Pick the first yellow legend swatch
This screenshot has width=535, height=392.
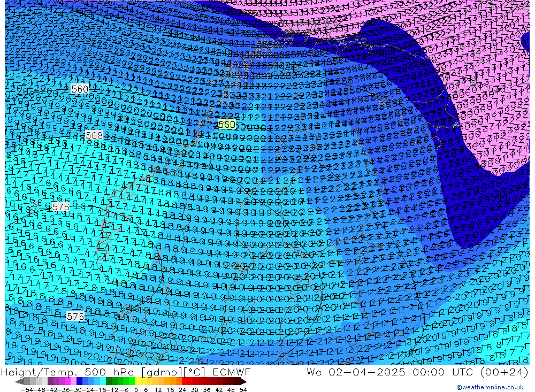[x=138, y=381]
